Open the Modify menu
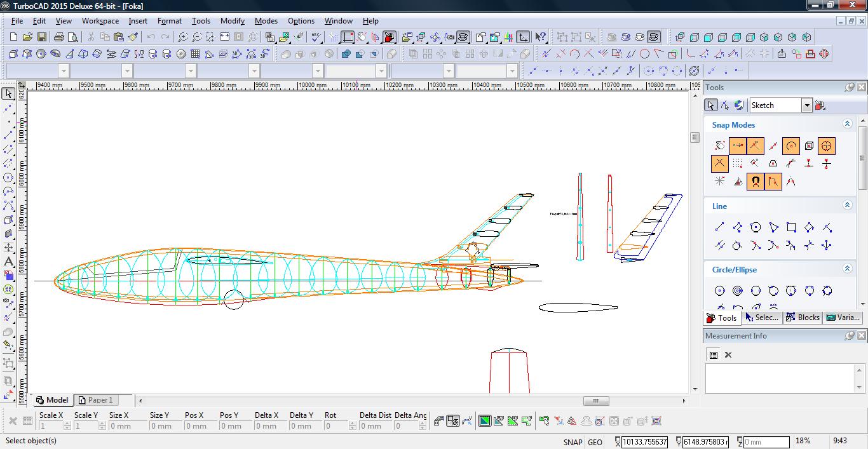Viewport: 868px width, 449px height. (232, 21)
